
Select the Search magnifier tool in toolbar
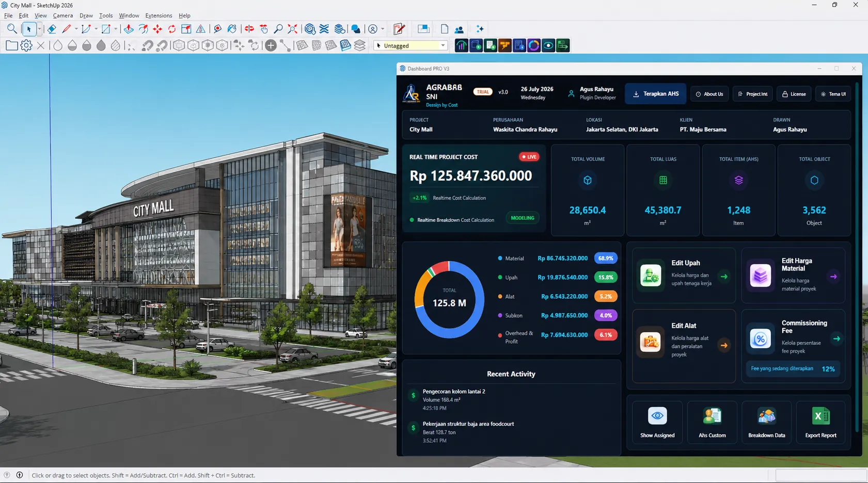click(12, 29)
